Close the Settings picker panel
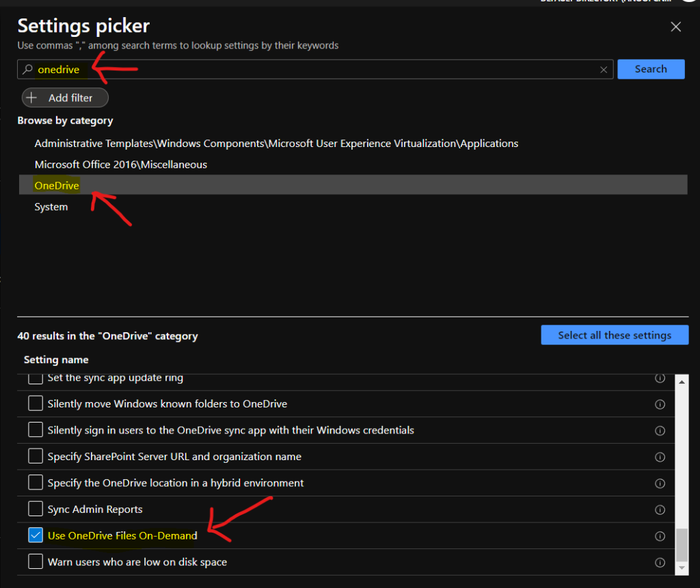 tap(675, 27)
